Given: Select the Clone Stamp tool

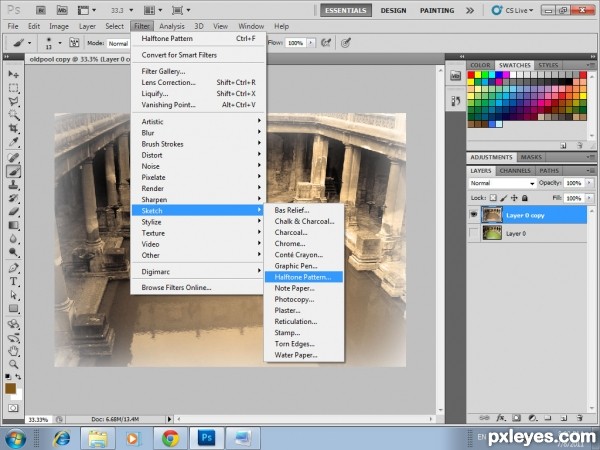Looking at the screenshot, I should (13, 185).
